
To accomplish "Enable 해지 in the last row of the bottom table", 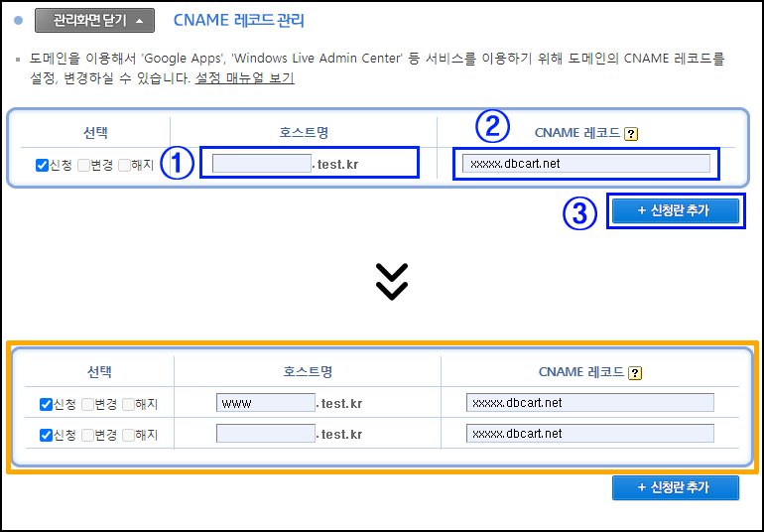I will [128, 435].
